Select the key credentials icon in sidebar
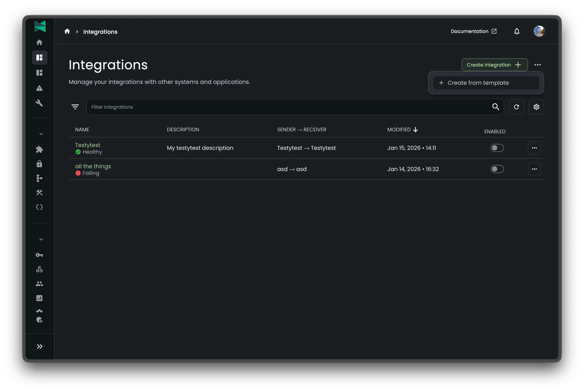Screen dimensions: 584x392 pyautogui.click(x=40, y=255)
